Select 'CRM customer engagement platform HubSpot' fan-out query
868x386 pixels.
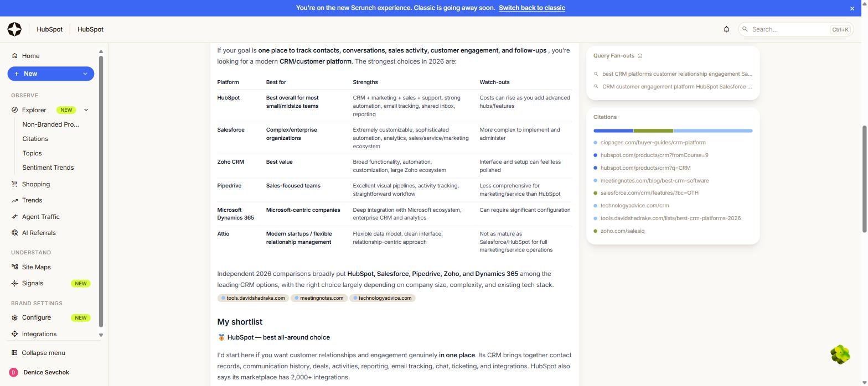point(673,86)
